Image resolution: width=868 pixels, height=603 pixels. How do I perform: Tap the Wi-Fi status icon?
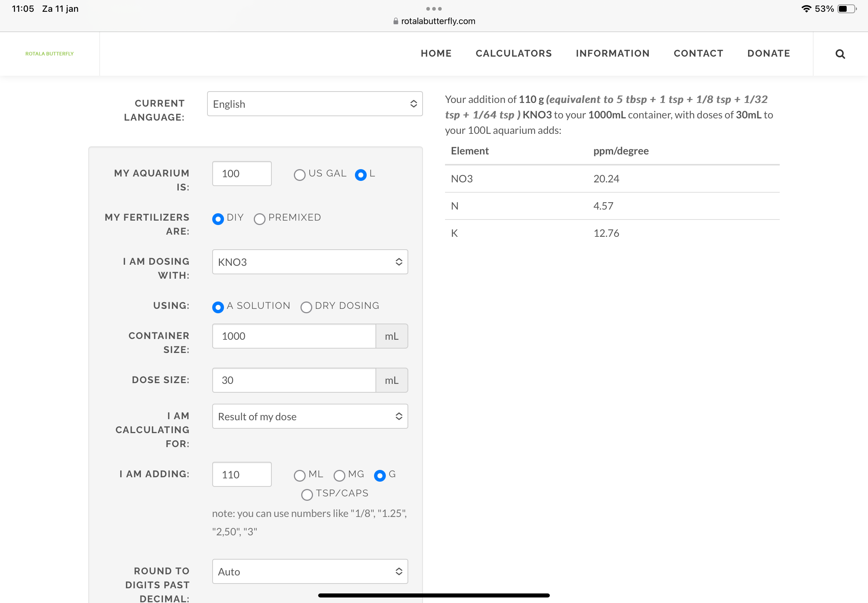(806, 9)
